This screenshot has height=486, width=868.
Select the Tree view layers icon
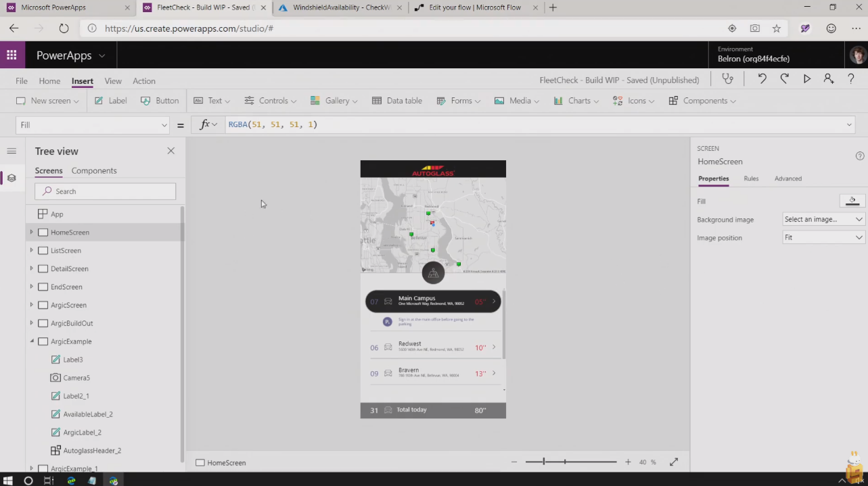coord(12,178)
